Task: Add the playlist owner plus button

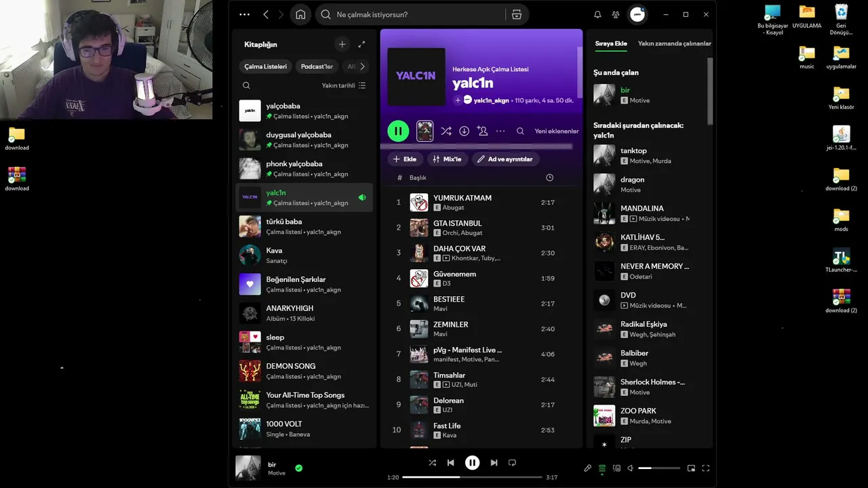Action: 458,100
